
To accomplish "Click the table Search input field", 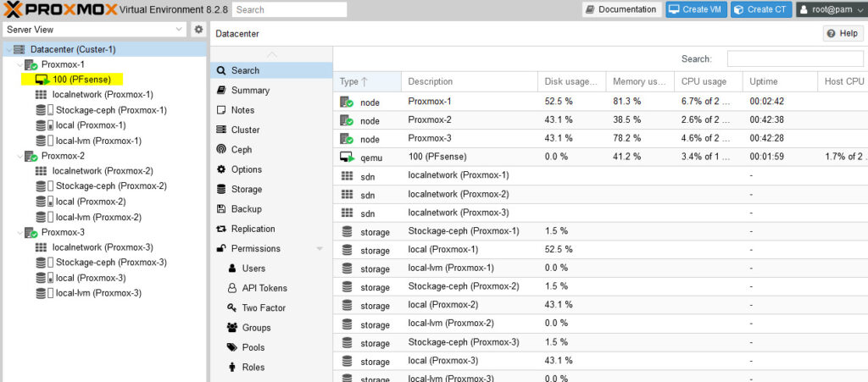I will 795,58.
